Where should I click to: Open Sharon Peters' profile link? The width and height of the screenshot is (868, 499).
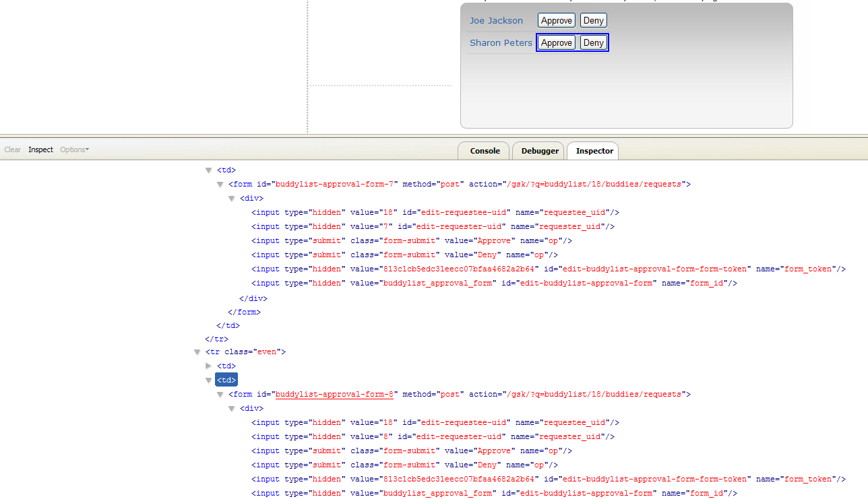click(x=501, y=43)
